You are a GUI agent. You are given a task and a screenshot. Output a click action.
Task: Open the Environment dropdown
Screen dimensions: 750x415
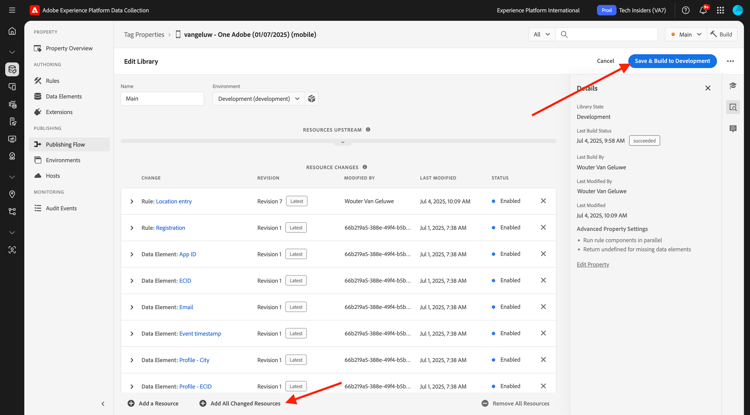(259, 99)
